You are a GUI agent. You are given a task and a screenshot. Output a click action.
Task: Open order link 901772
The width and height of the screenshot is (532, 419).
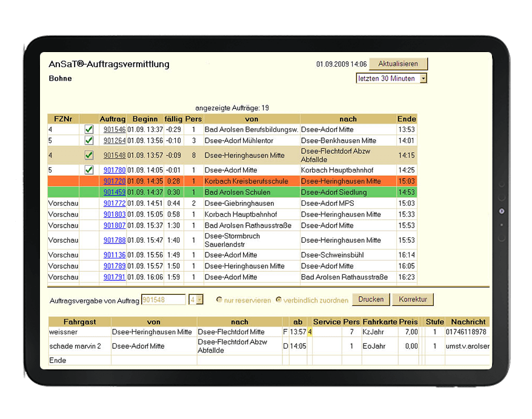(x=114, y=203)
